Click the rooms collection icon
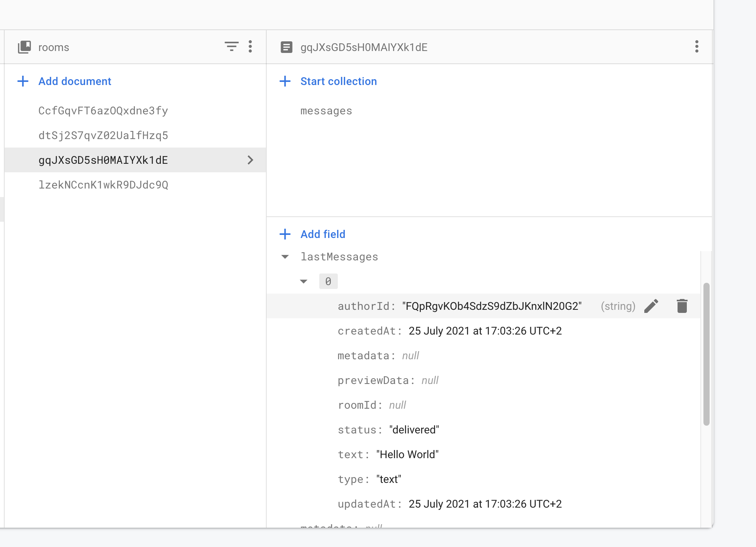The width and height of the screenshot is (756, 547). click(x=24, y=47)
